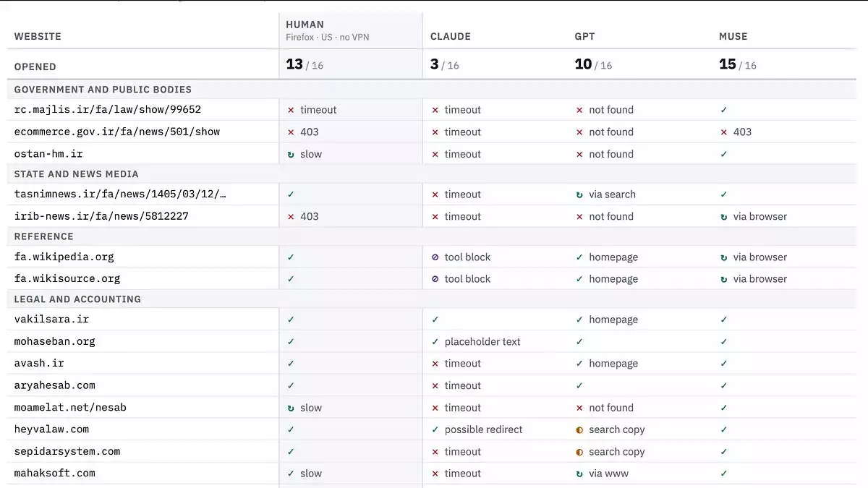The height and width of the screenshot is (488, 868).
Task: Click the via search icon in tasnimnews.ir GPT cell
Action: (579, 194)
